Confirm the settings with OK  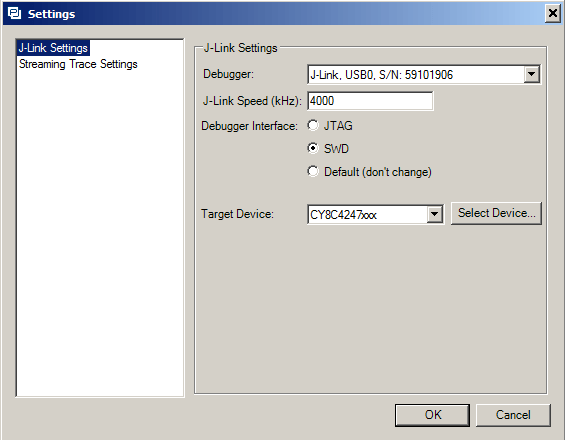coord(432,415)
